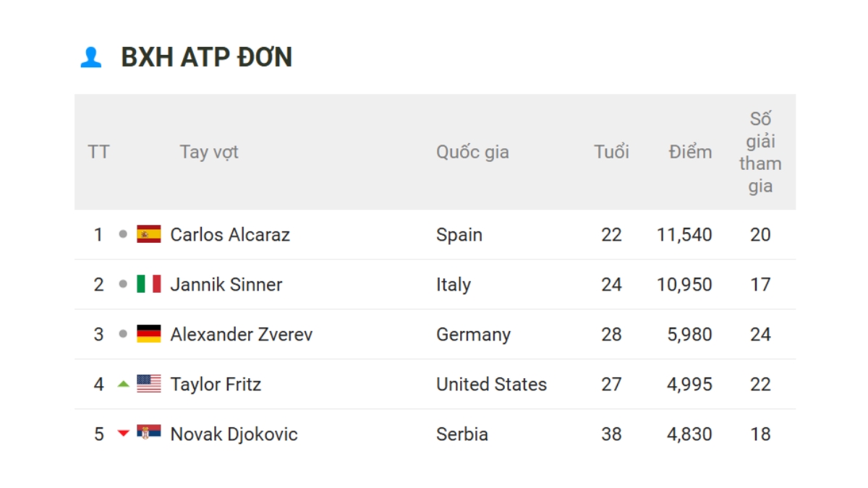Open Jannik Sinner player name

(226, 284)
